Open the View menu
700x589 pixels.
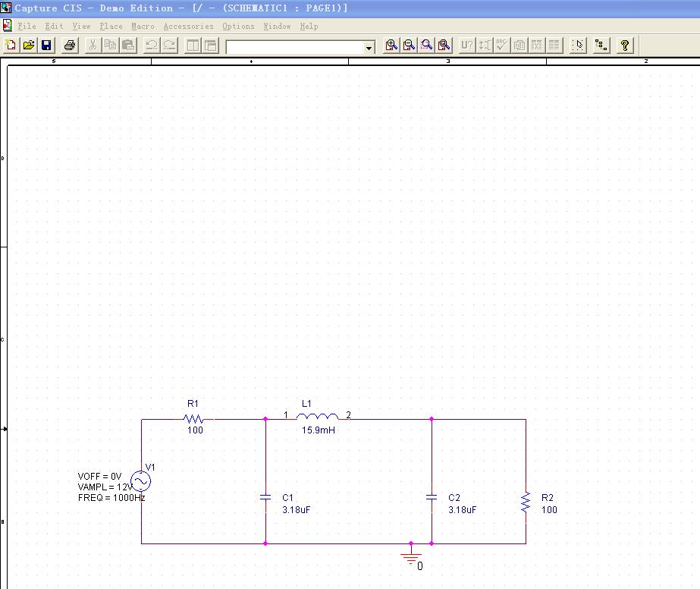[82, 26]
